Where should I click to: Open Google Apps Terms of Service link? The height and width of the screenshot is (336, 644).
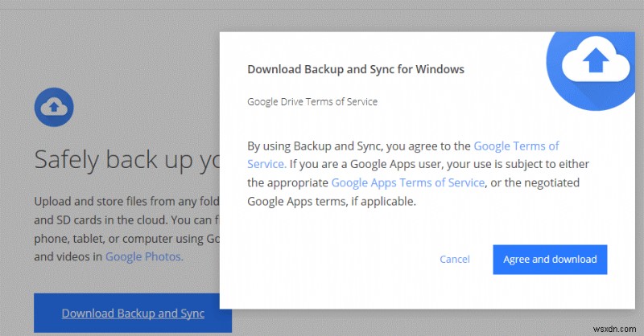tap(408, 182)
